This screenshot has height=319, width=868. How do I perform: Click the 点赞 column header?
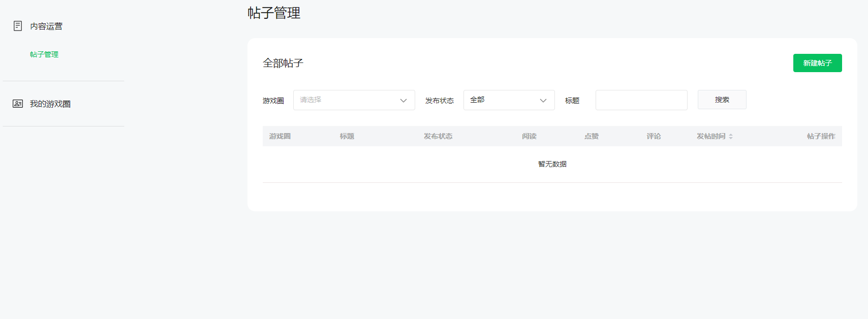click(x=592, y=136)
